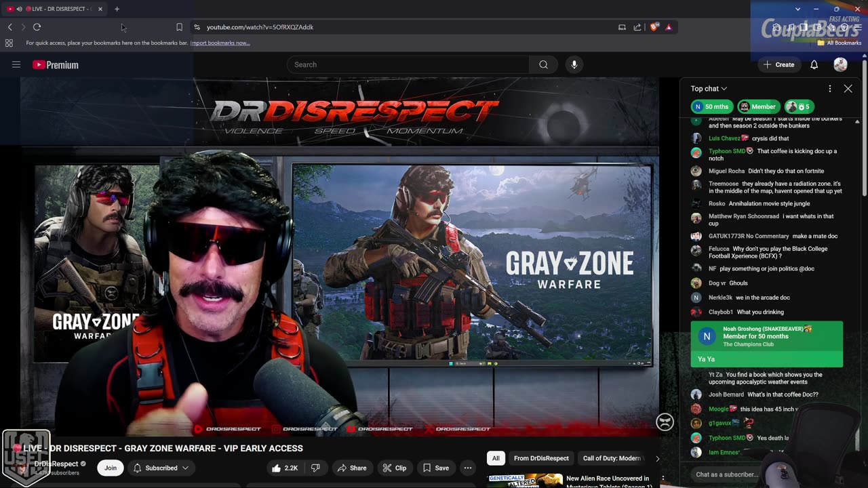Viewport: 868px width, 488px height.
Task: Click chat message 'make a mate doc'
Action: coord(815,236)
